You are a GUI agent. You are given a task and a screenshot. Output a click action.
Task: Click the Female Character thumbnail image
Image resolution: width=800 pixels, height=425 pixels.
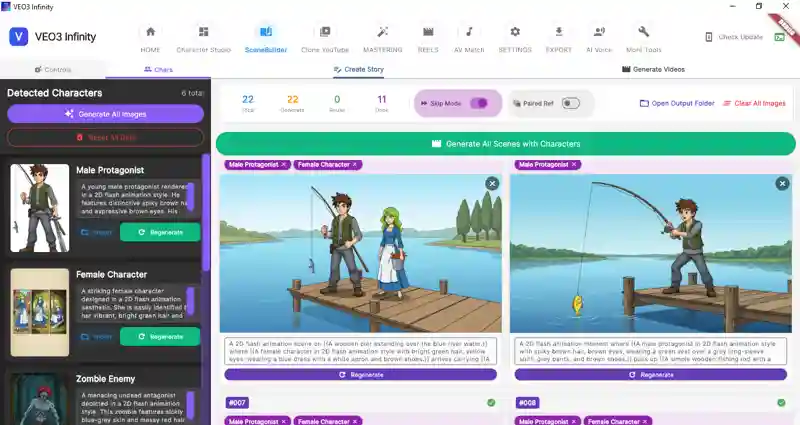pos(40,311)
